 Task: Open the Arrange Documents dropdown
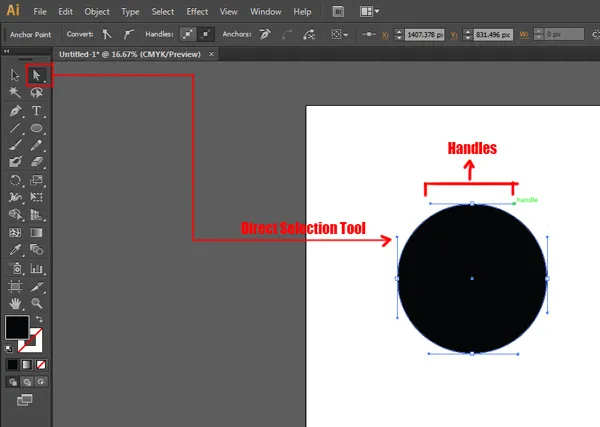[x=369, y=12]
